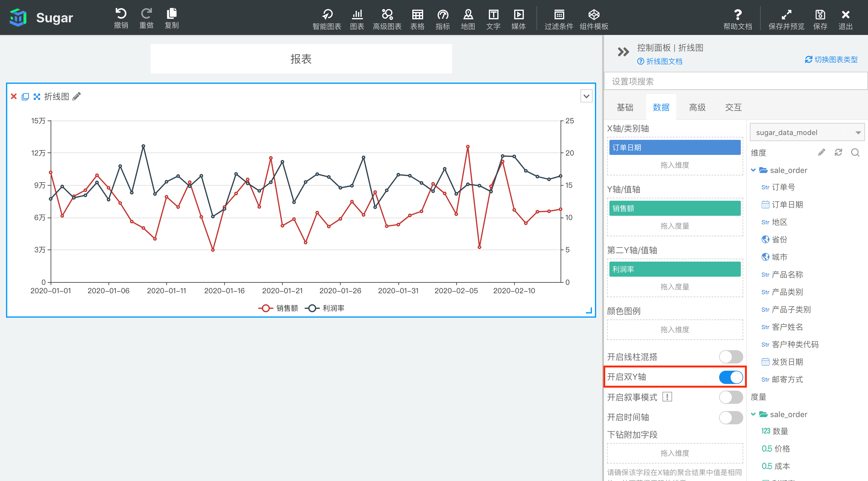Switch to the 高级 tab
The height and width of the screenshot is (481, 868).
[697, 108]
